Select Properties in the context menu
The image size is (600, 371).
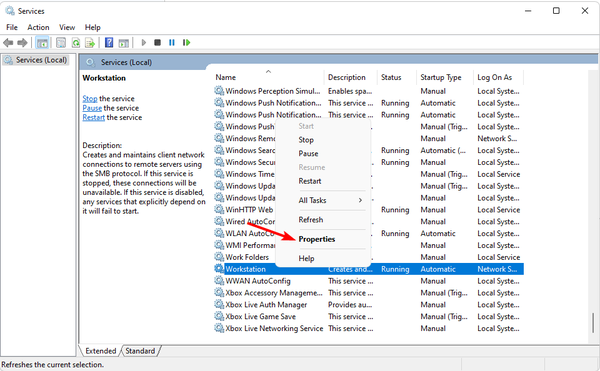point(323,239)
